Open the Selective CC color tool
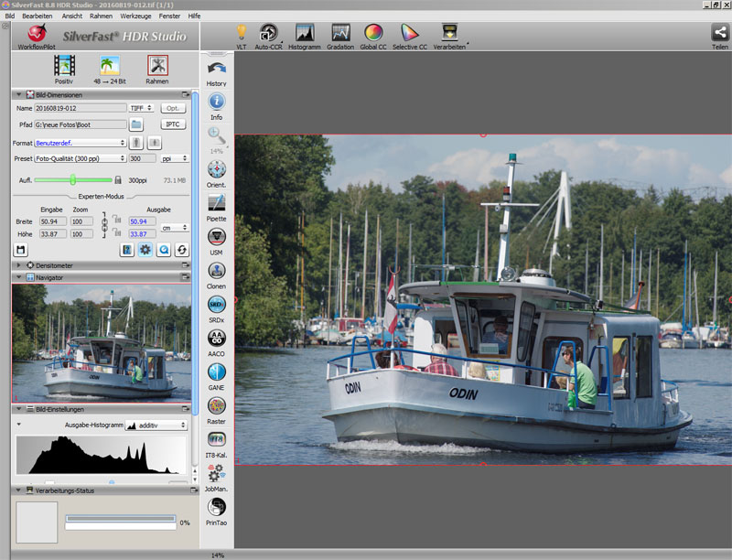The height and width of the screenshot is (560, 732). pyautogui.click(x=410, y=34)
